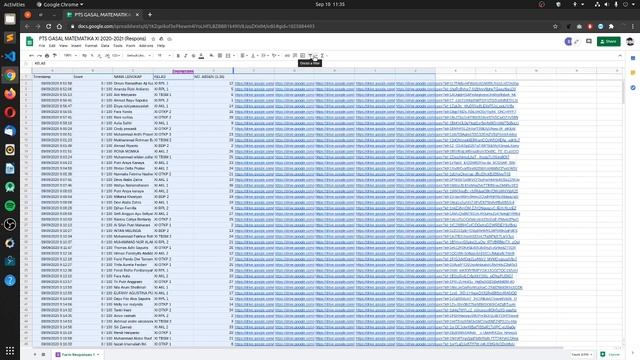
Task: Open Calendar in the side panel
Action: [633, 58]
